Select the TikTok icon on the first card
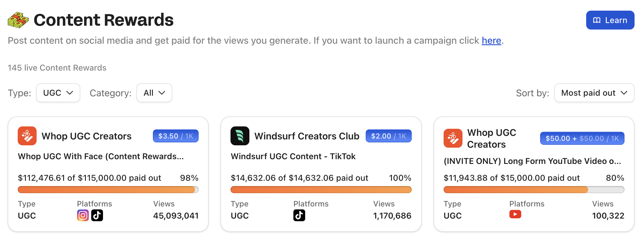Viewport: 644px width, 241px height. click(x=97, y=215)
